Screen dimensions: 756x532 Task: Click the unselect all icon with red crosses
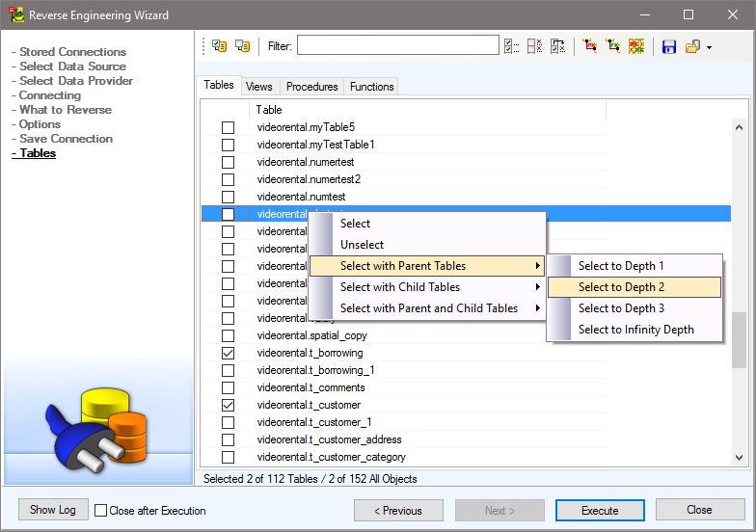(x=534, y=46)
